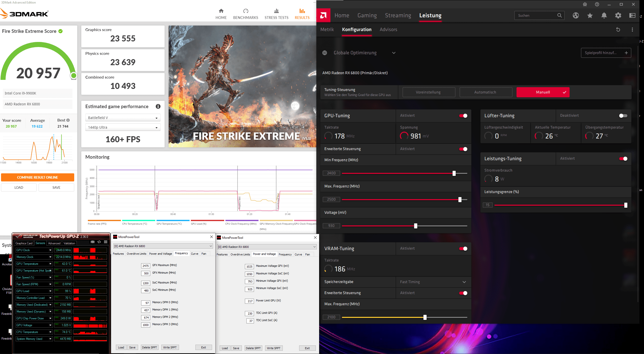Open the Advisors sub-tab

(389, 30)
